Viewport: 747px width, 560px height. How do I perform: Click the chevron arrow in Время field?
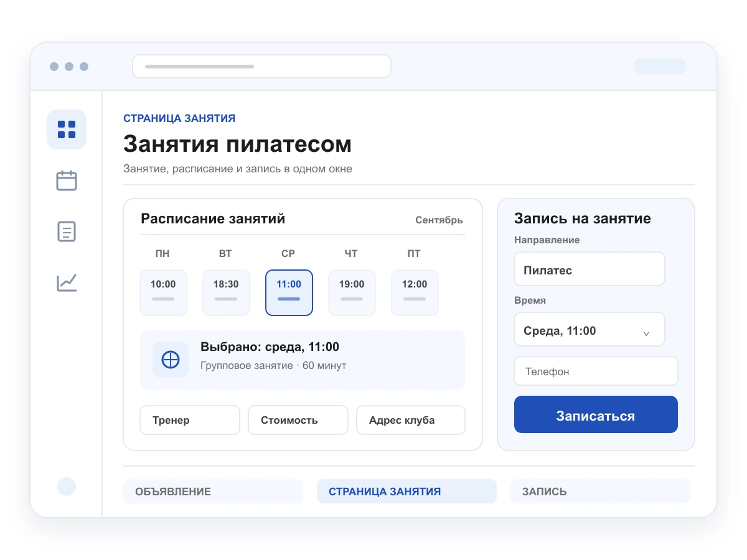pos(646,334)
